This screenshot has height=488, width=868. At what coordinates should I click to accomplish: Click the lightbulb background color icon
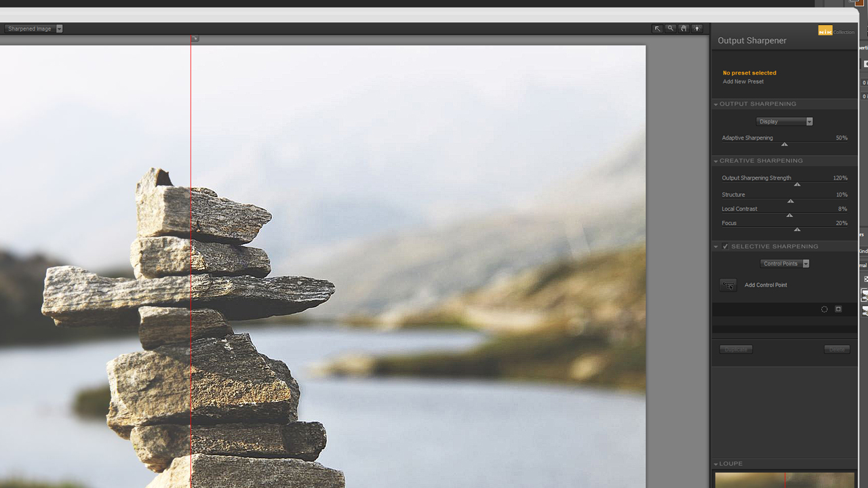click(x=697, y=28)
